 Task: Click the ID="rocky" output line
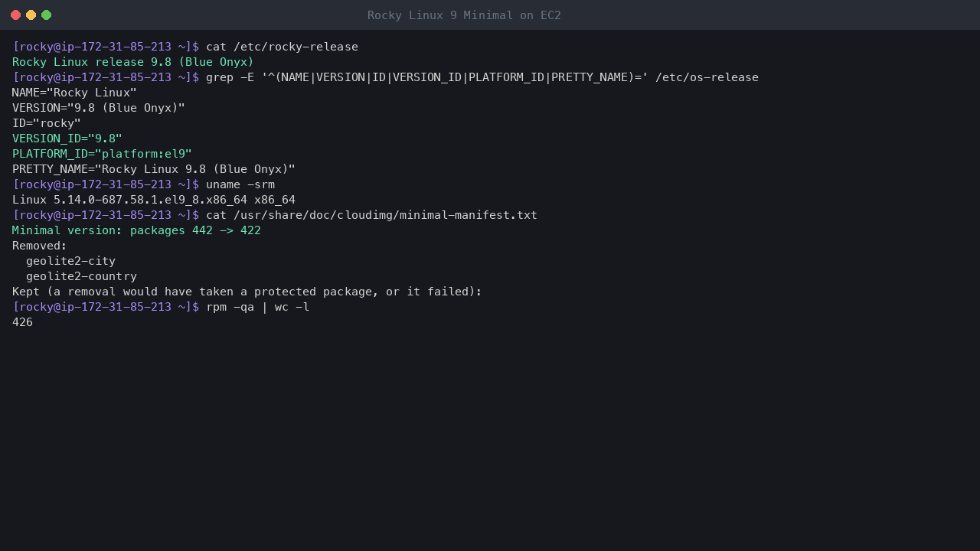[47, 123]
